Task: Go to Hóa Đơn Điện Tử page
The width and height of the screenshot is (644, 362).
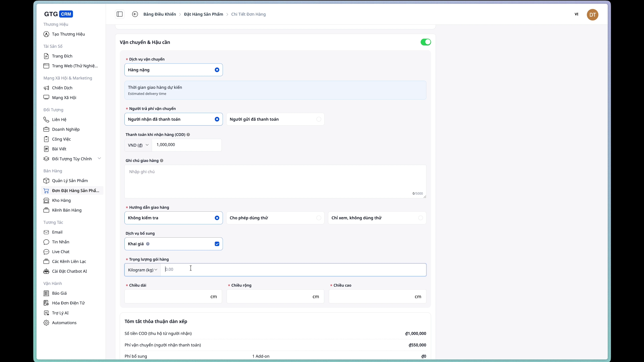Action: [x=68, y=303]
